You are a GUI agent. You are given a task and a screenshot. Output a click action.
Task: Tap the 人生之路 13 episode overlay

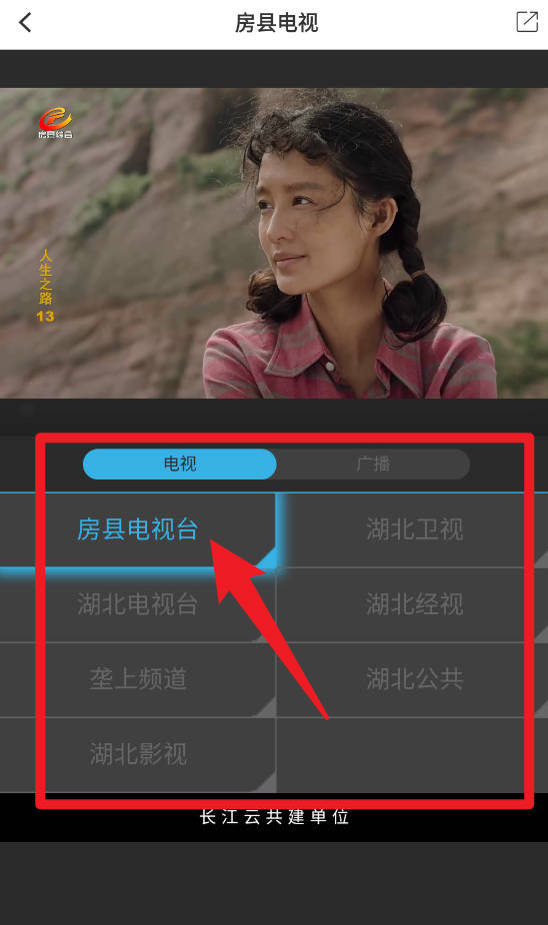point(45,286)
